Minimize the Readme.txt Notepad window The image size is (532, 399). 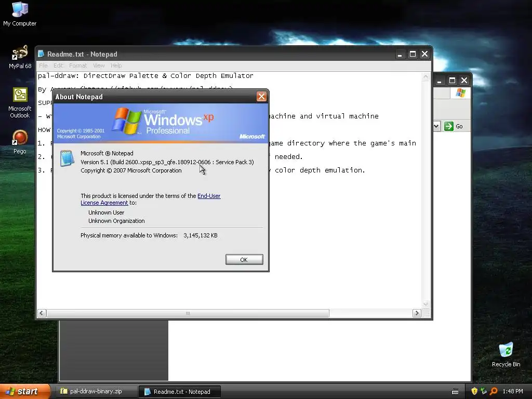(x=400, y=54)
